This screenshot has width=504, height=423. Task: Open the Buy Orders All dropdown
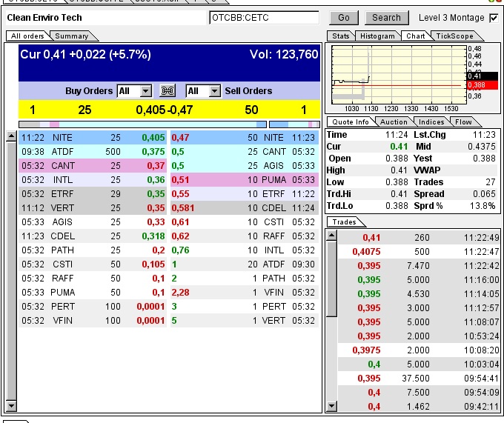tap(134, 91)
